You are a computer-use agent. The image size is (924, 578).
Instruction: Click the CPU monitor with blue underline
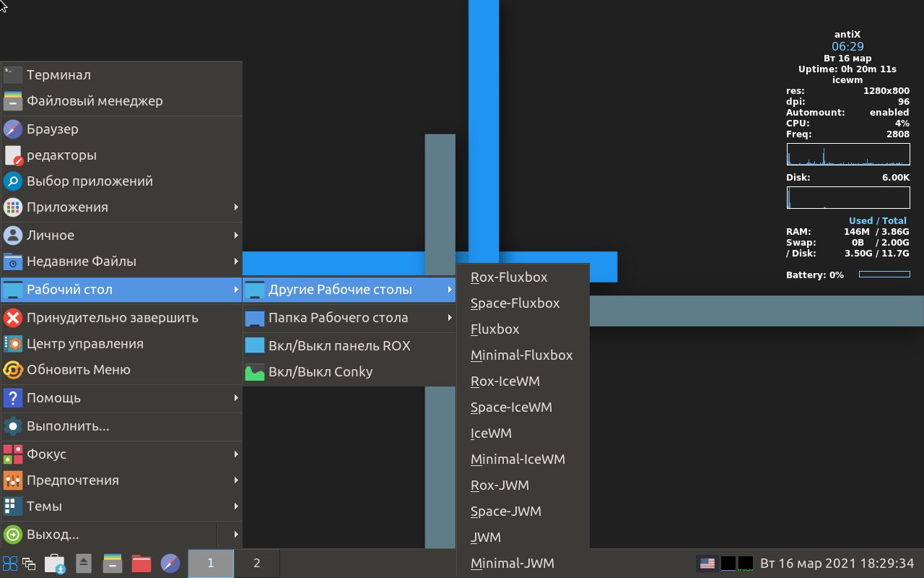pyautogui.click(x=728, y=564)
